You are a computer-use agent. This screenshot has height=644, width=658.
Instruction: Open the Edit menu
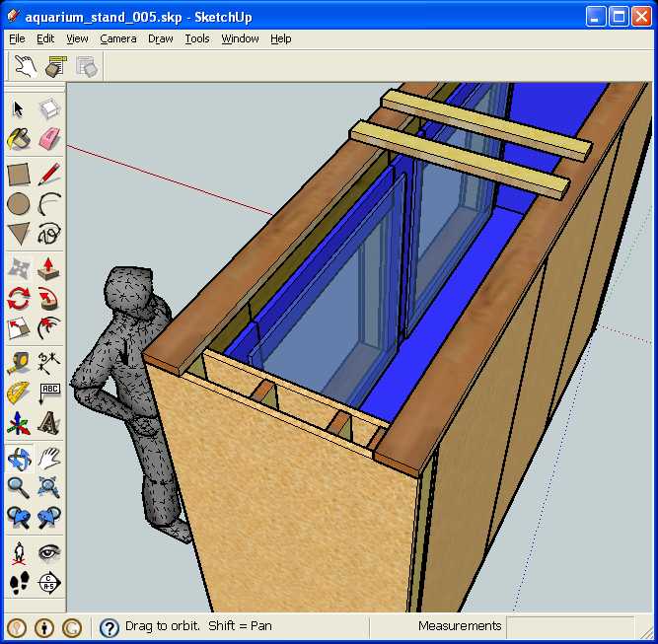tap(45, 38)
